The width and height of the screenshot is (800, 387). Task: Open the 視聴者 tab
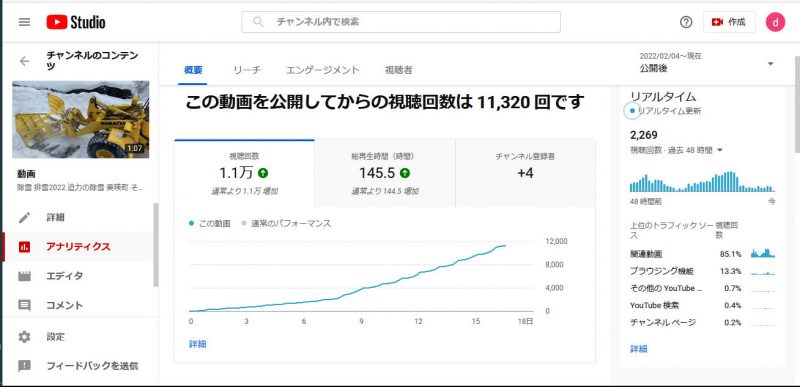coord(398,70)
